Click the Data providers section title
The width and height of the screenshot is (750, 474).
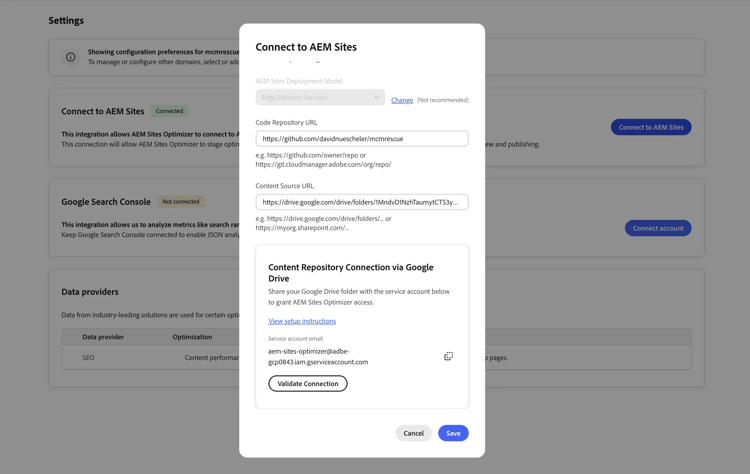click(90, 292)
